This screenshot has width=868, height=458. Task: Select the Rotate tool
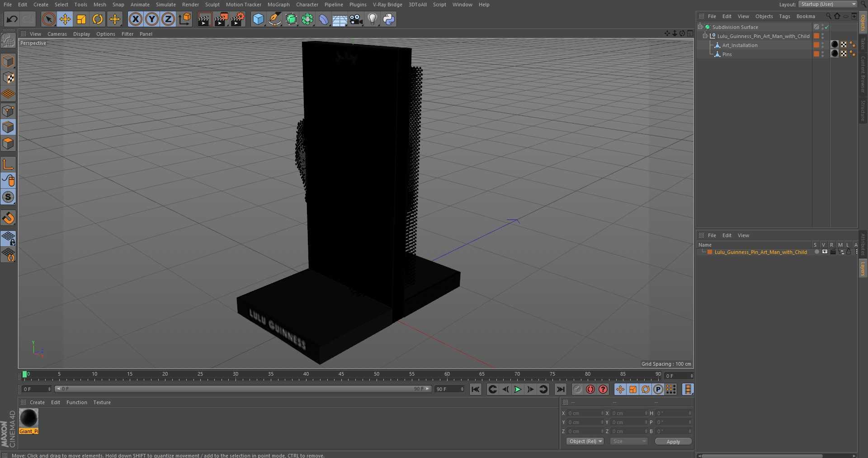pos(98,19)
